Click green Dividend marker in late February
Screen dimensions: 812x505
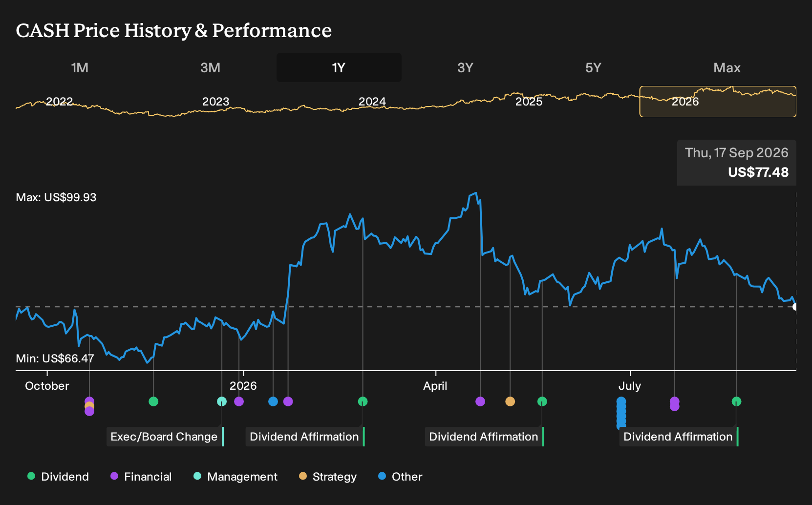tap(363, 401)
